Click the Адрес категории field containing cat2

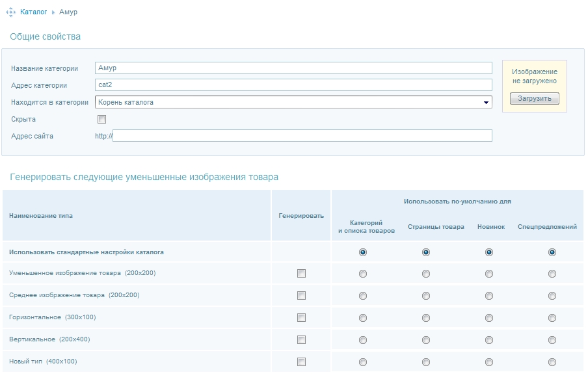pyautogui.click(x=293, y=85)
